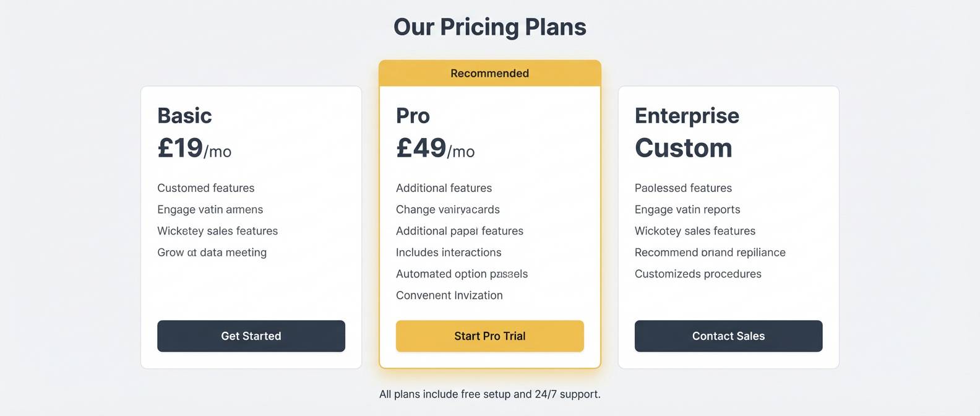Click the Basic plan heading
Image resolution: width=980 pixels, height=416 pixels.
click(184, 115)
